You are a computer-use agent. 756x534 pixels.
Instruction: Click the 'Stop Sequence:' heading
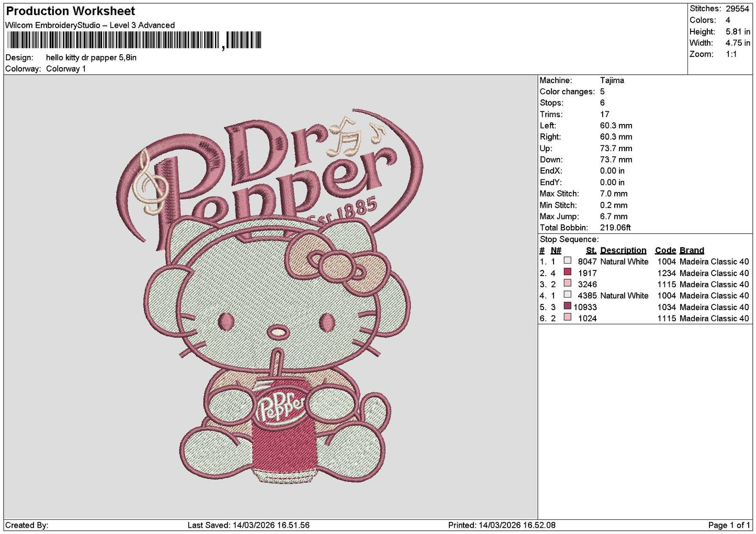coord(569,240)
